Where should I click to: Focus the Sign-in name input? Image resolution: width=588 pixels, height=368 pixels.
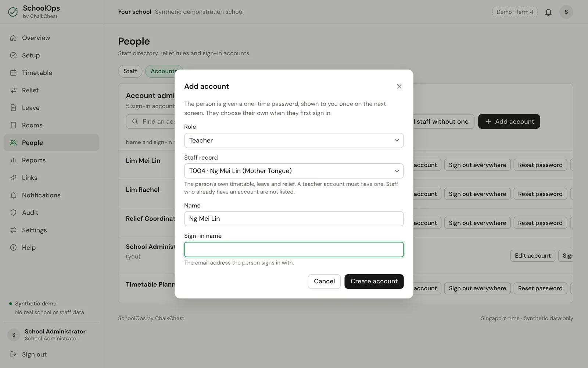pyautogui.click(x=294, y=250)
